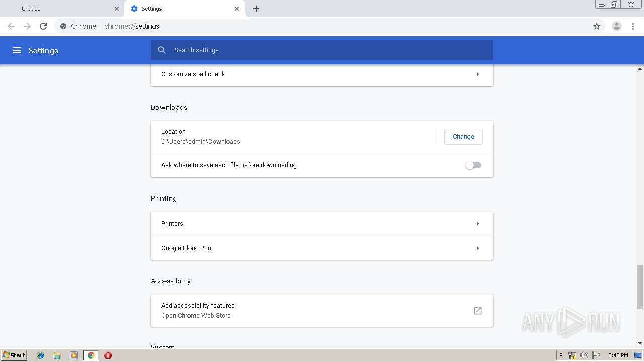Click the scrollbar up arrow
Viewport: 644px width, 362px height.
click(640, 68)
